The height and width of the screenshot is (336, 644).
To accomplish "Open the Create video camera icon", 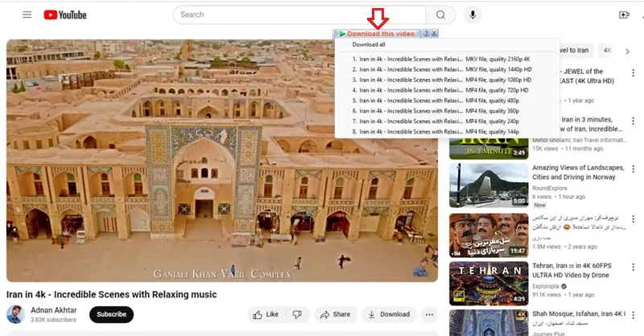I will (x=624, y=15).
